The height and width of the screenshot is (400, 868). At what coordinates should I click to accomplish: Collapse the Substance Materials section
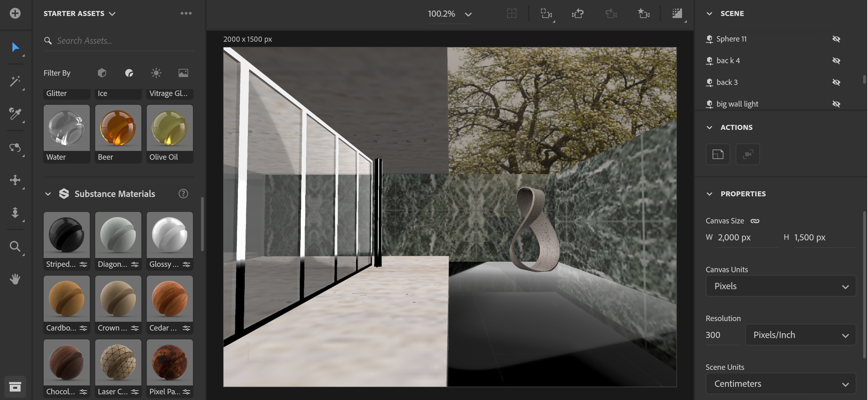click(48, 194)
